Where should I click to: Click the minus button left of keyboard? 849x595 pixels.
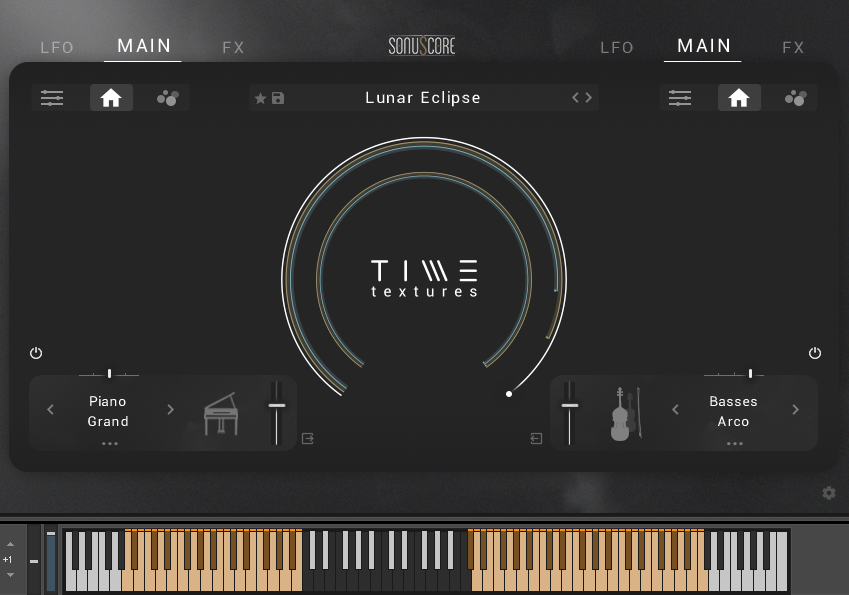pyautogui.click(x=34, y=561)
